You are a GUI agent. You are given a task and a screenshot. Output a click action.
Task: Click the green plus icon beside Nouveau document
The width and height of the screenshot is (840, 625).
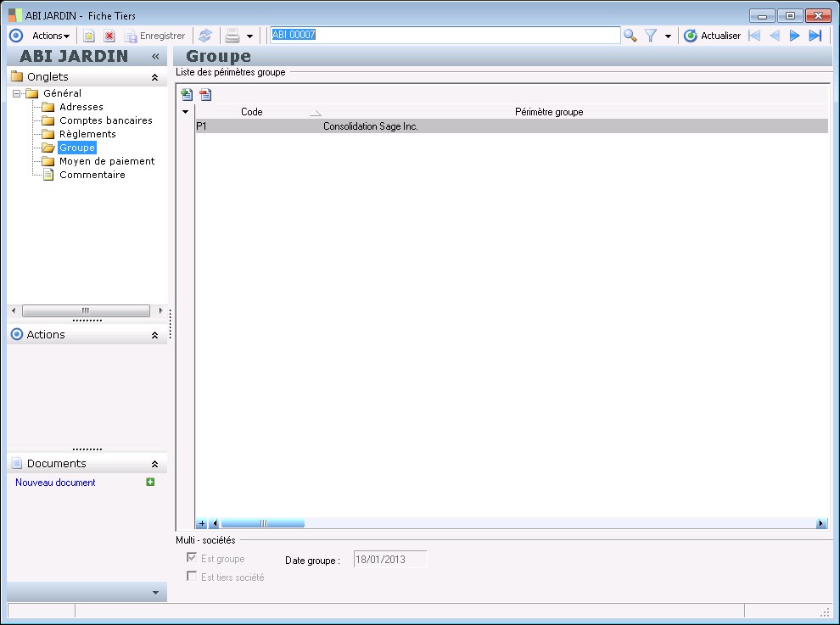point(150,482)
